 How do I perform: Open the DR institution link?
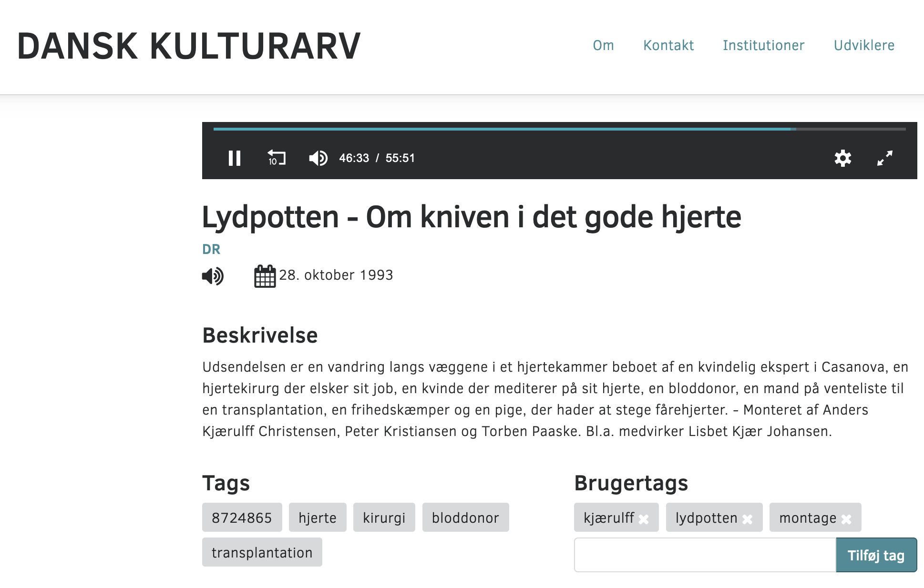211,249
